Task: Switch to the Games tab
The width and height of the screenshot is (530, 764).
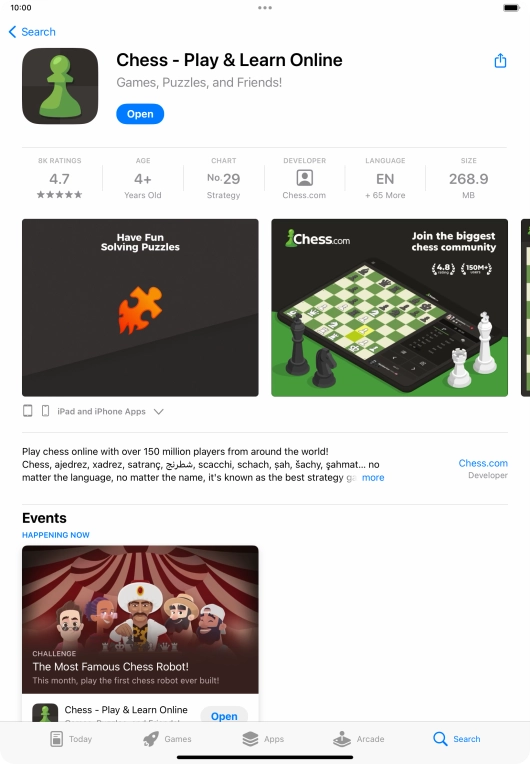Action: [167, 739]
